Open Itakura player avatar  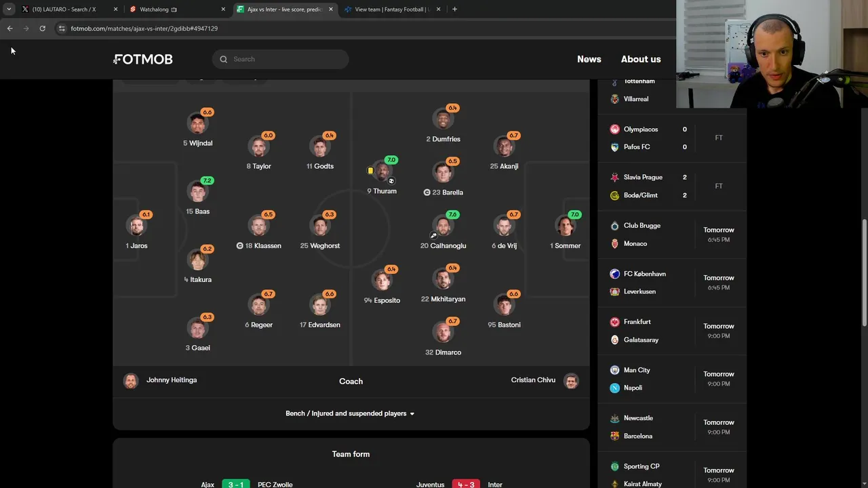[197, 260]
